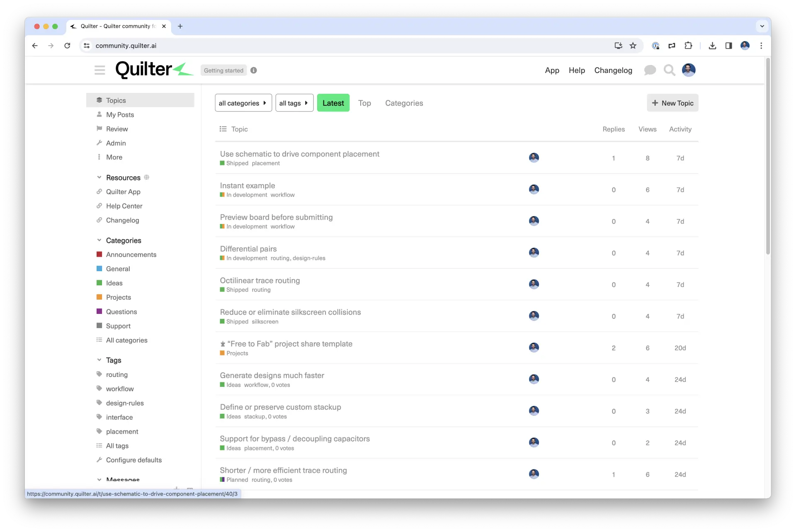Open topic Use schematic to drive component placement
796x532 pixels.
pyautogui.click(x=299, y=154)
